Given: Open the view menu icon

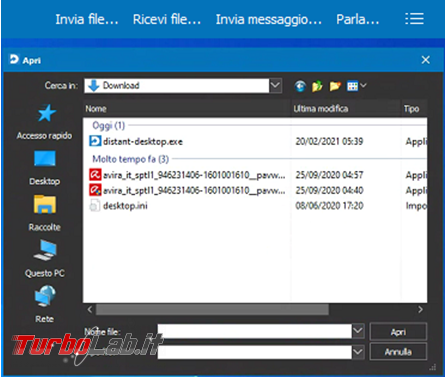Looking at the screenshot, I should tap(356, 86).
